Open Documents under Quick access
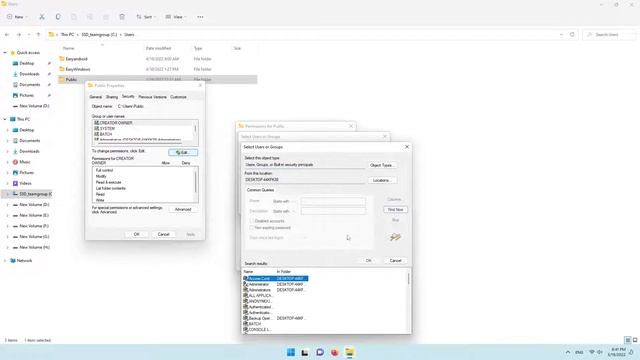This screenshot has height=360, width=640. click(x=30, y=84)
